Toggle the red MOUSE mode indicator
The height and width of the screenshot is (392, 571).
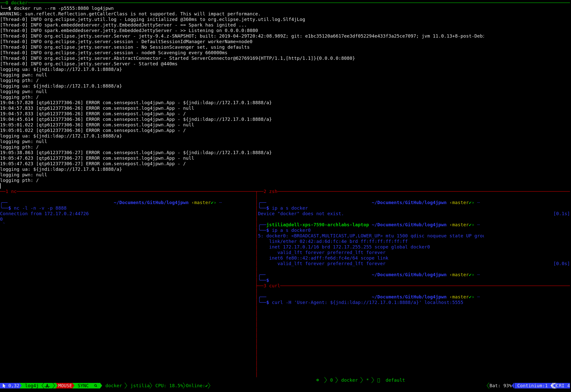click(x=65, y=386)
